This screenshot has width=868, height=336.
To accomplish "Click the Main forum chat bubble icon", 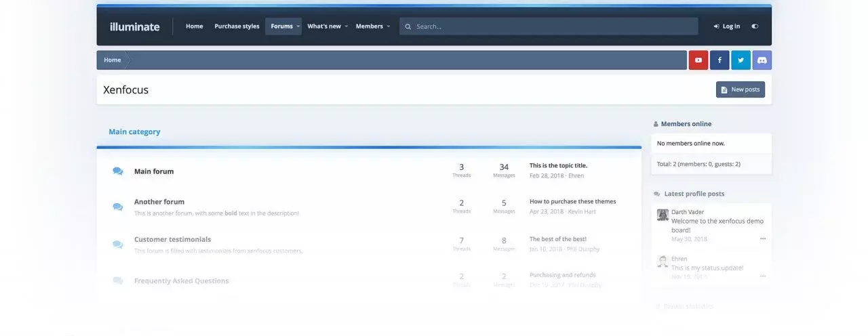I will tap(117, 171).
